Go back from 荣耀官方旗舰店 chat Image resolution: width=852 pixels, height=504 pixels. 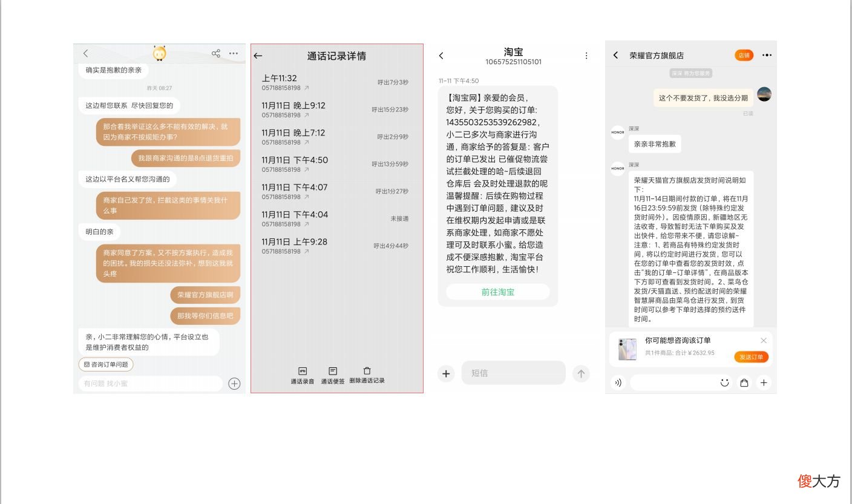tap(615, 55)
